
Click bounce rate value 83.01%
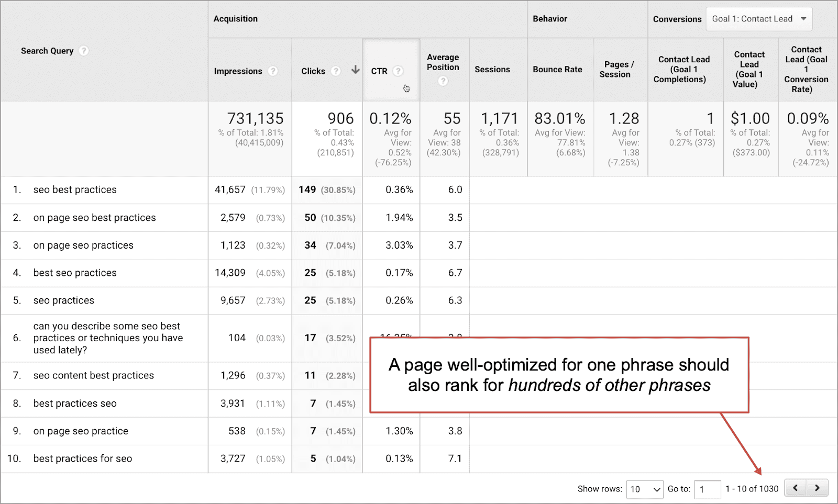point(560,118)
